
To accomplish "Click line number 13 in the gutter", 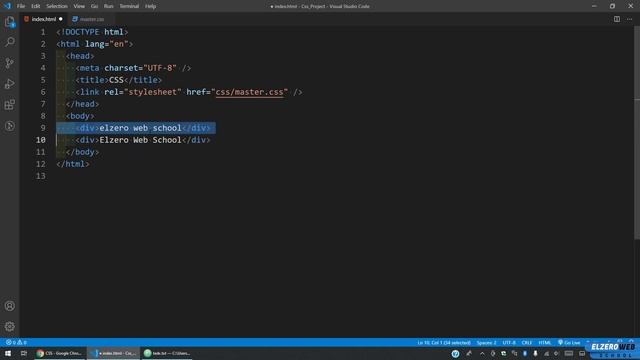I will [x=40, y=176].
